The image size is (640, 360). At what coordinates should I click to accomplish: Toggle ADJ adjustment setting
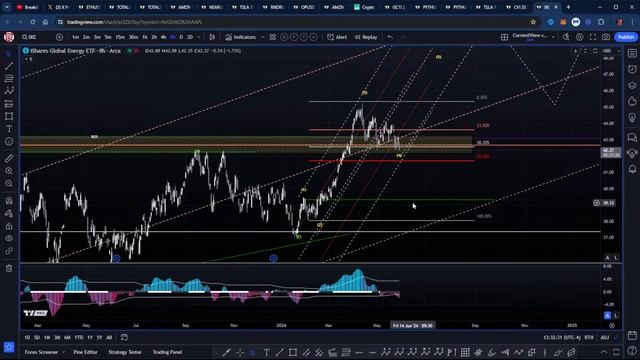pos(604,338)
